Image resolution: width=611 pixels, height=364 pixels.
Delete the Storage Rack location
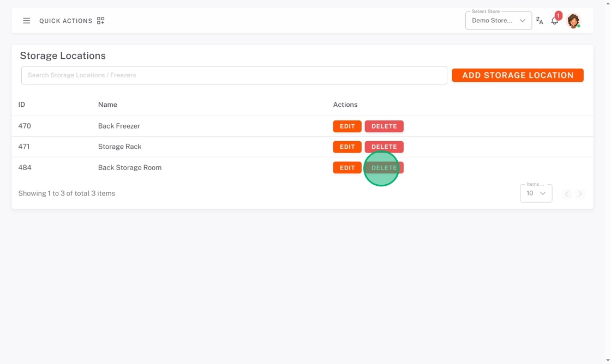point(384,147)
